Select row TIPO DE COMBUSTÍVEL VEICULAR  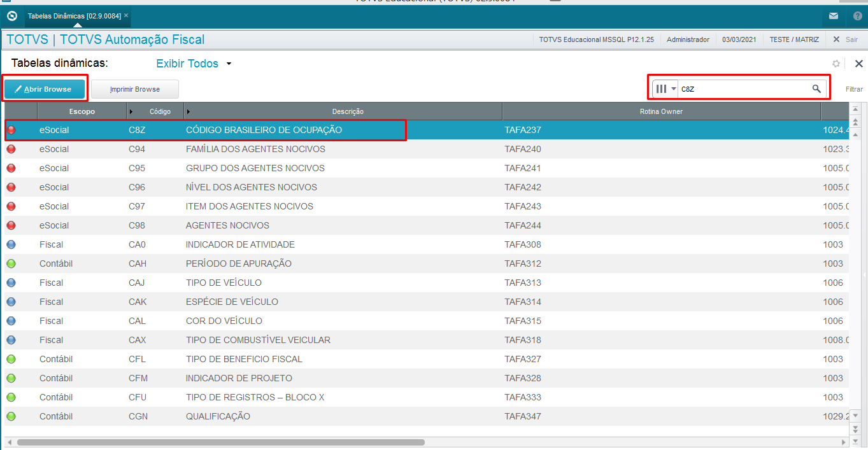point(427,340)
